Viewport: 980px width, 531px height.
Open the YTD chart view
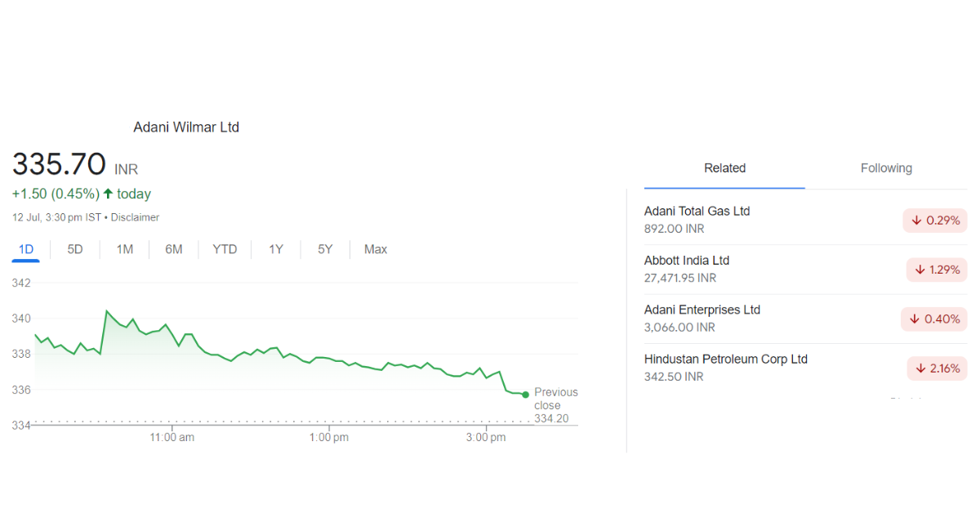pyautogui.click(x=225, y=249)
